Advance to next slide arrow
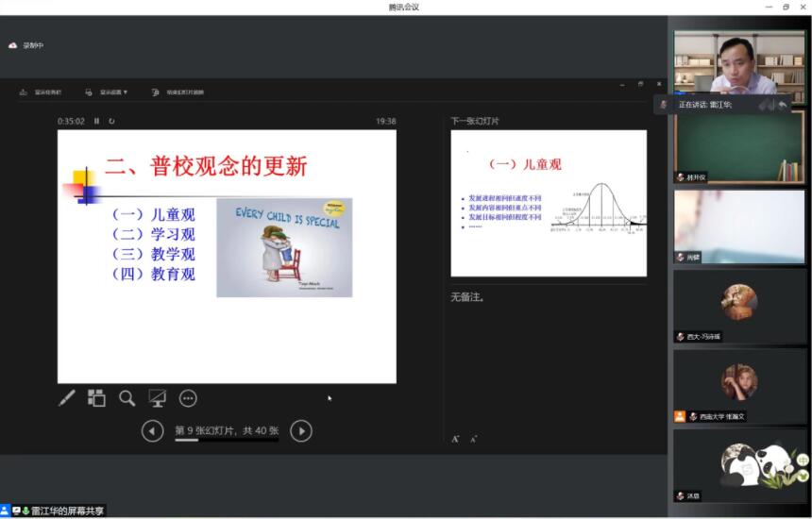The image size is (812, 519). (x=300, y=431)
